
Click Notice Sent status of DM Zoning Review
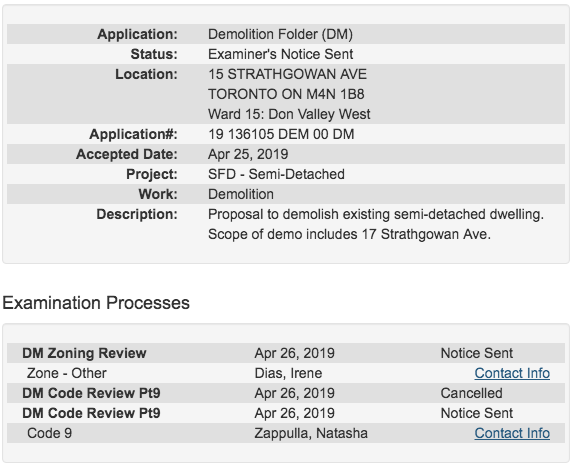[x=476, y=353]
